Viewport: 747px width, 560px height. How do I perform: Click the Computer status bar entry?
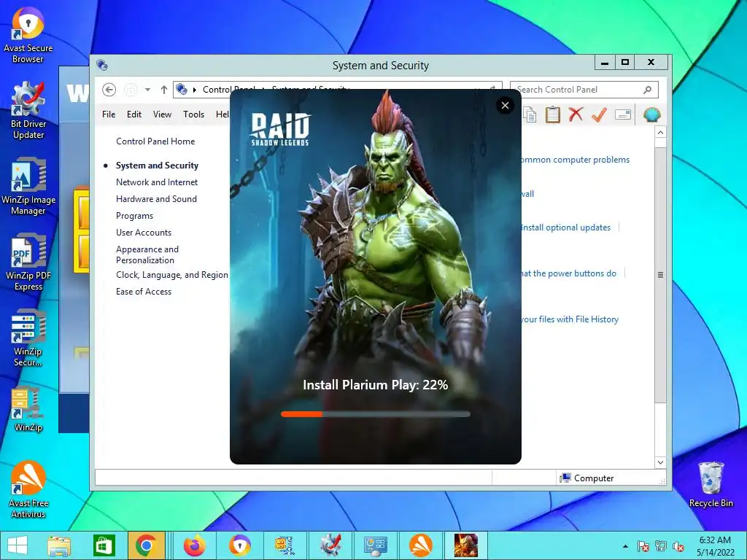(x=587, y=478)
